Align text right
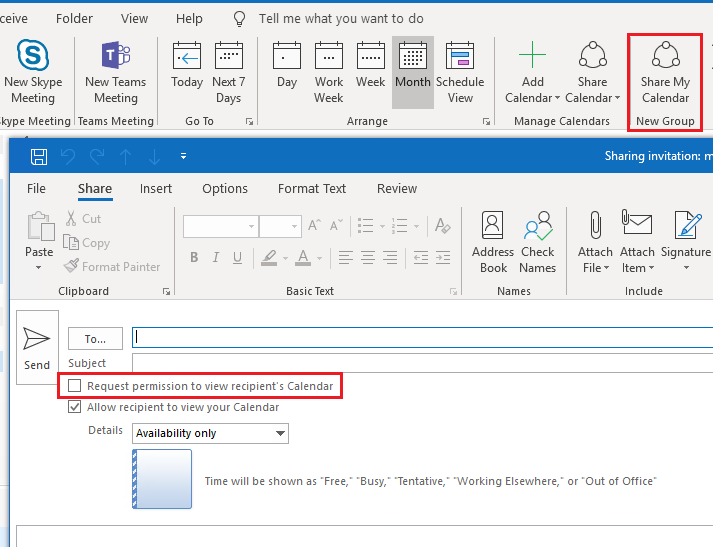 pyautogui.click(x=390, y=257)
